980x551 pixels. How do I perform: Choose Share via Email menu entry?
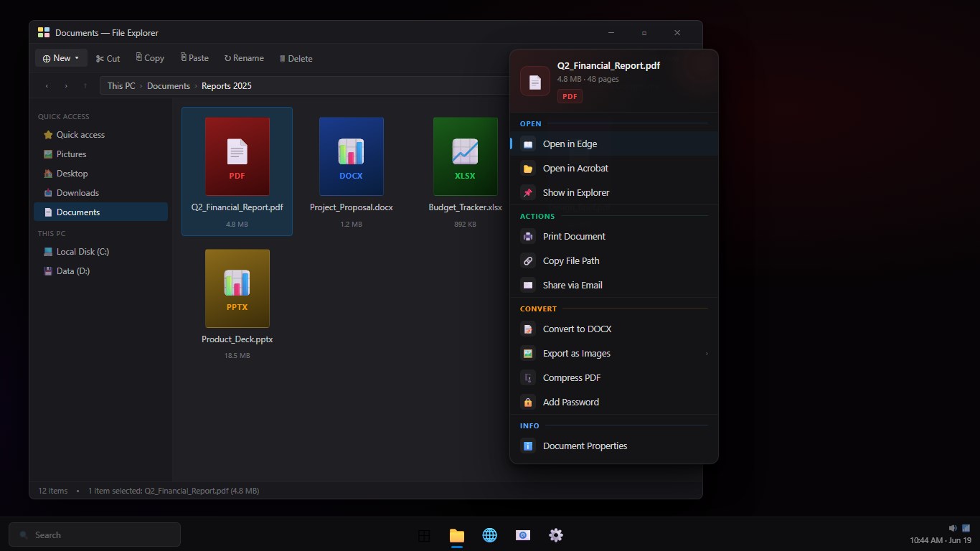pyautogui.click(x=614, y=285)
